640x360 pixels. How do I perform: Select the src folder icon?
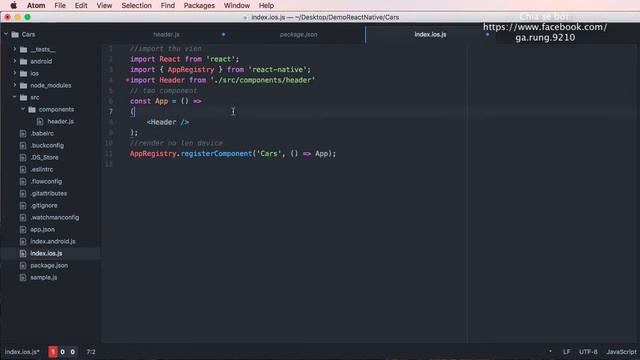24,98
